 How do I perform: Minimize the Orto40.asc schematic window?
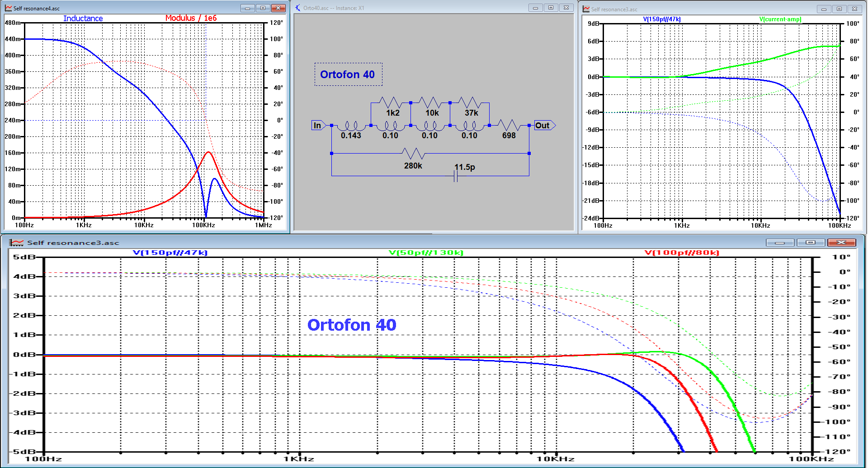click(x=536, y=8)
